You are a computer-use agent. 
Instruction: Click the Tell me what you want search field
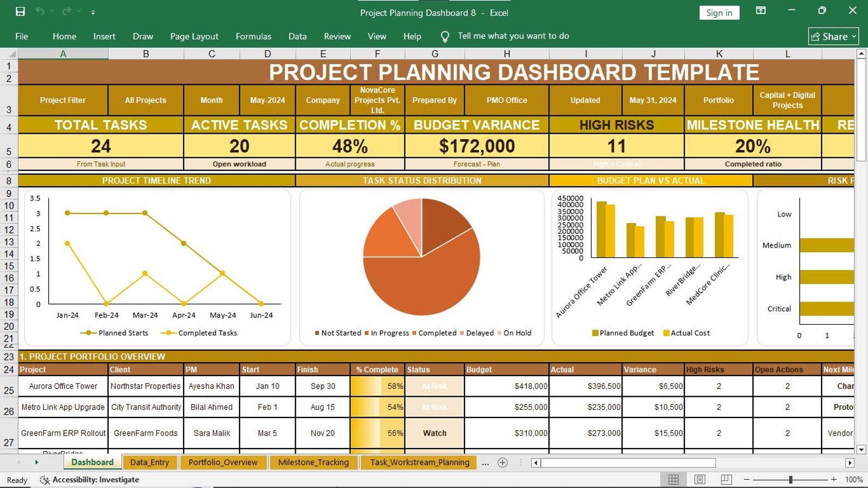click(513, 36)
